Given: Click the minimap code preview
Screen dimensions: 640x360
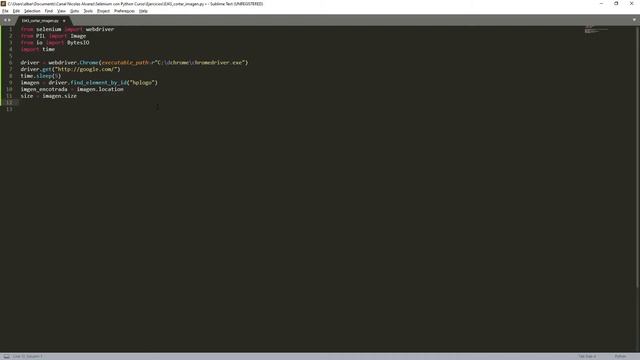Looking at the screenshot, I should tap(596, 29).
